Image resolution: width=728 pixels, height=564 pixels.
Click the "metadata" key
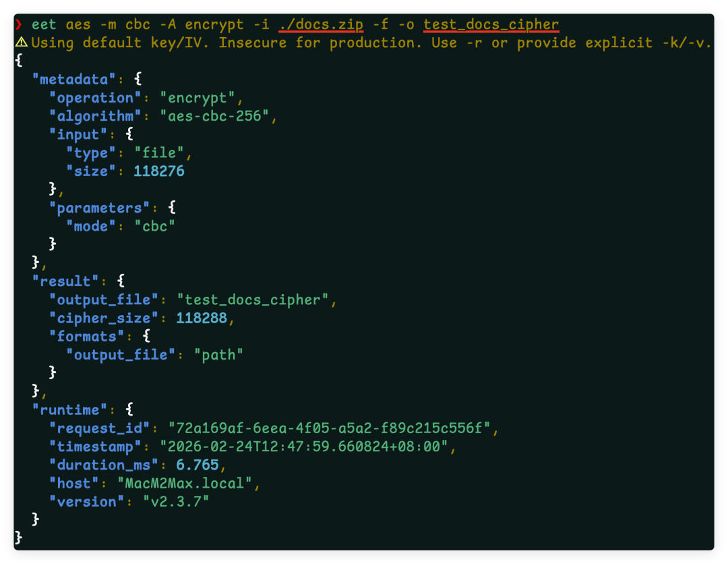coord(74,80)
